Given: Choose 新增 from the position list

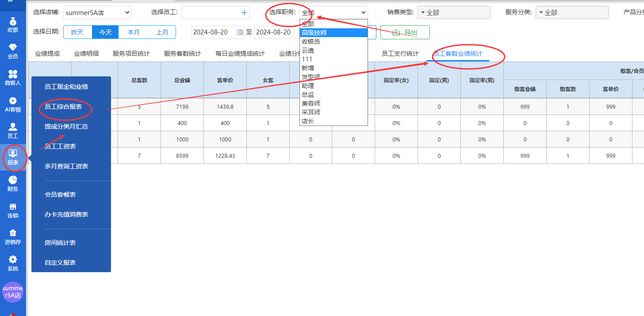Looking at the screenshot, I should tap(333, 68).
